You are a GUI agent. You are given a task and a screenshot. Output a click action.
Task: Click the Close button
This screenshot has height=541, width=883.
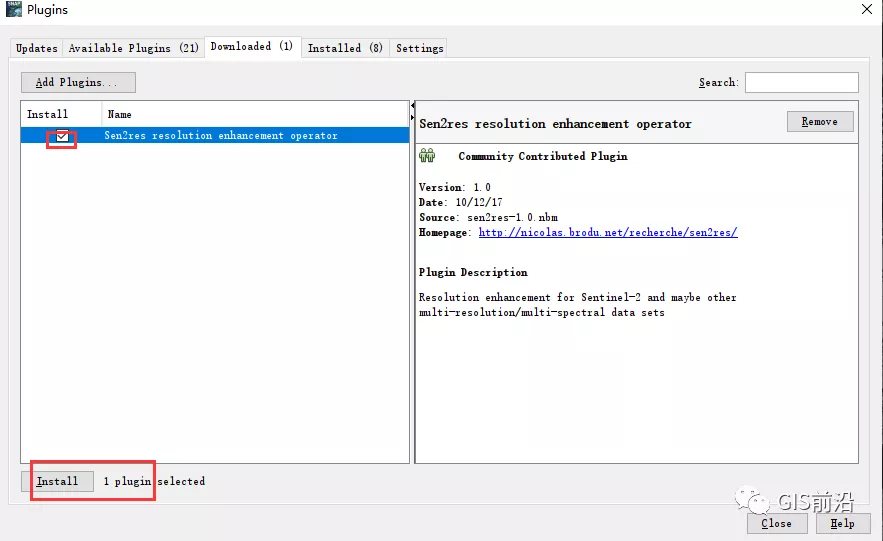click(x=777, y=524)
